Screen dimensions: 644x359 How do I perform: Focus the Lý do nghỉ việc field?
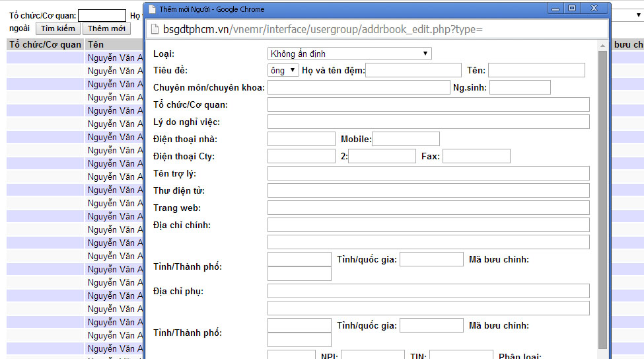(x=429, y=122)
